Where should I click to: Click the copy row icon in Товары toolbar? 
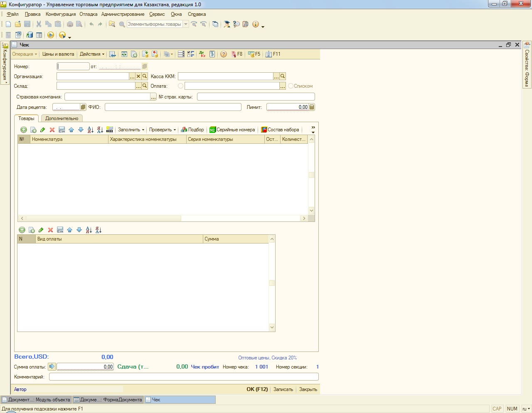coord(33,130)
